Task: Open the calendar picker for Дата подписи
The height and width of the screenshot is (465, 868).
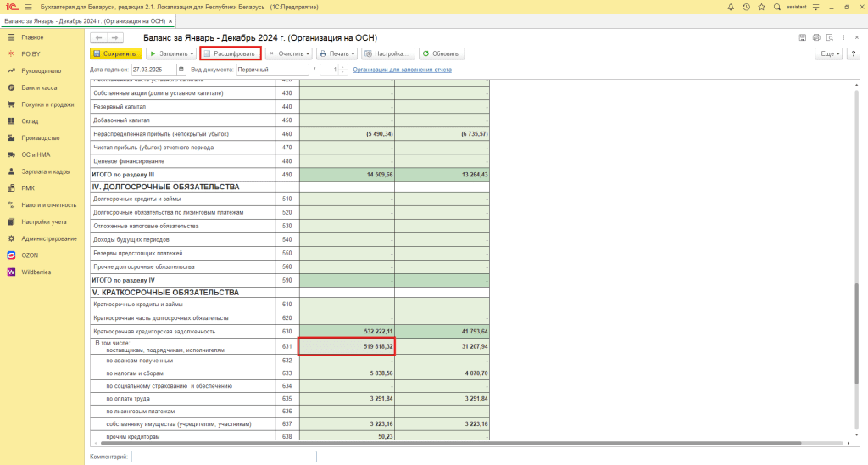Action: [x=181, y=70]
